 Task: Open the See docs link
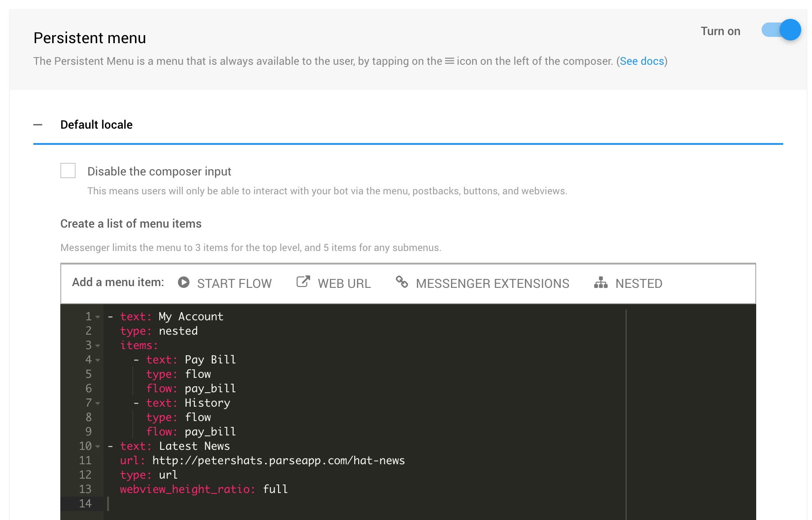[x=642, y=61]
